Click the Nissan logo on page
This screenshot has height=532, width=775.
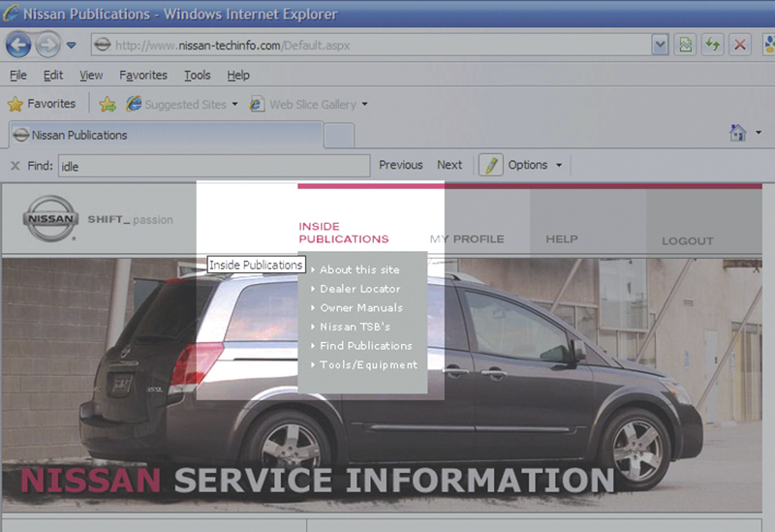(50, 218)
